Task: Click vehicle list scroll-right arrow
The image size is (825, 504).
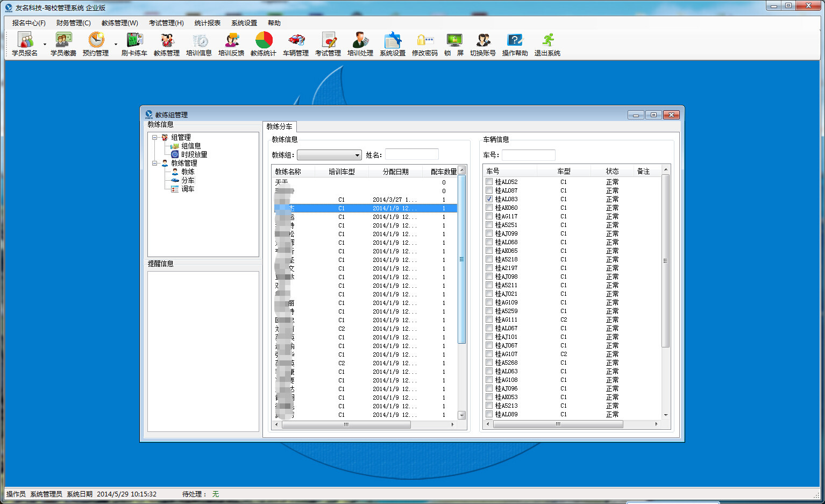Action: point(656,424)
